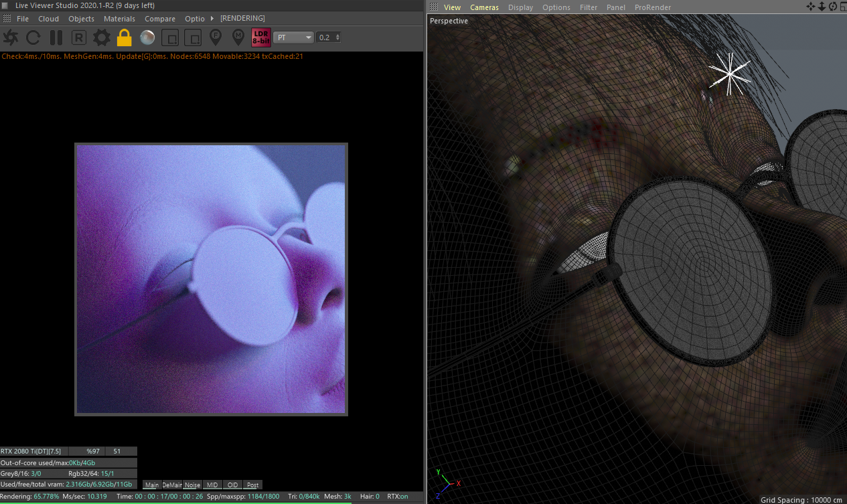847x504 pixels.
Task: Click the Rendering 65.778% status text
Action: 29,496
